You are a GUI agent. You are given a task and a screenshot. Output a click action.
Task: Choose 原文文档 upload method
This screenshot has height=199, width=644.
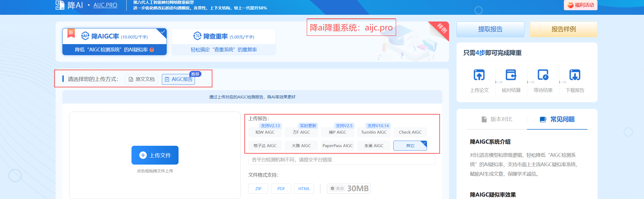141,79
